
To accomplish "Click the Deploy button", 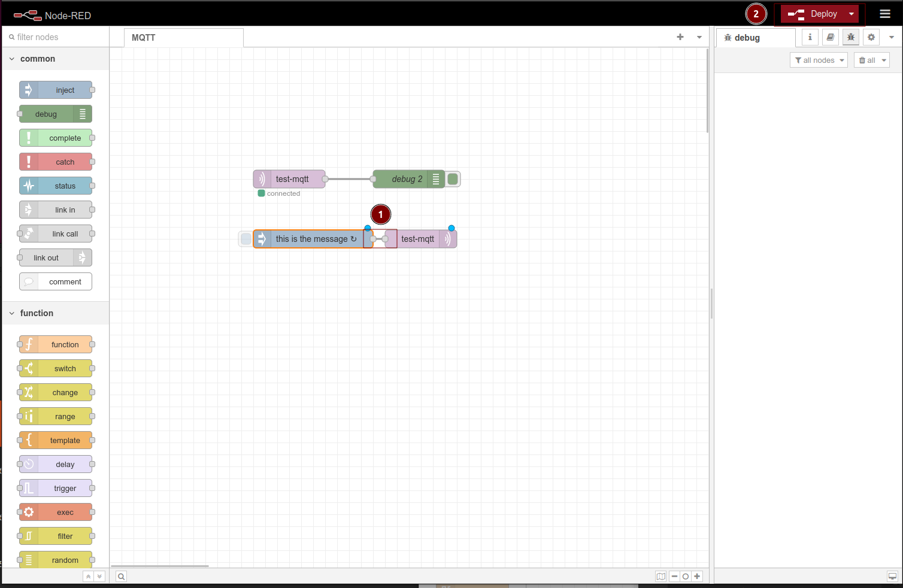I will pos(813,14).
